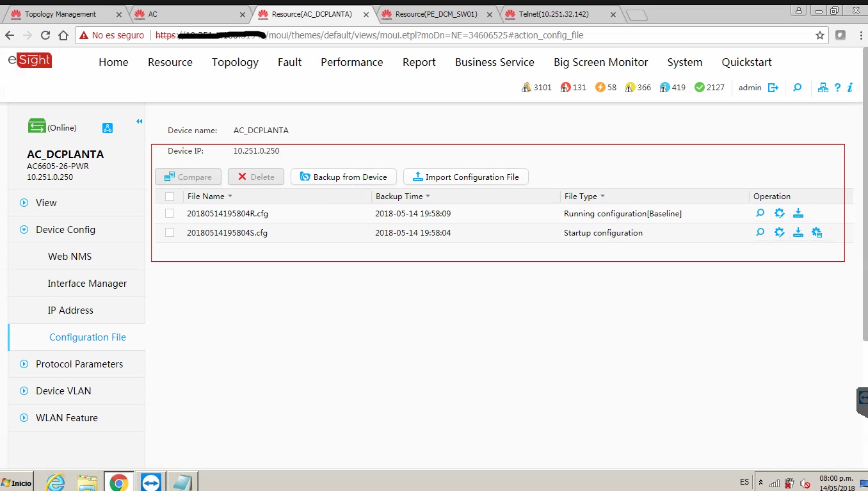Image resolution: width=868 pixels, height=491 pixels.
Task: Open the major alarms icon showing 58
Action: pos(600,87)
